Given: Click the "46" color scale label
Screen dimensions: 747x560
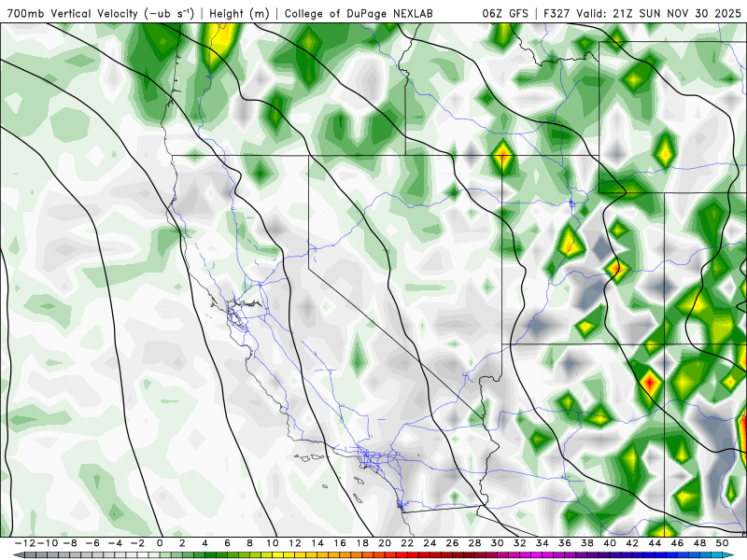Looking at the screenshot, I should tap(677, 543).
